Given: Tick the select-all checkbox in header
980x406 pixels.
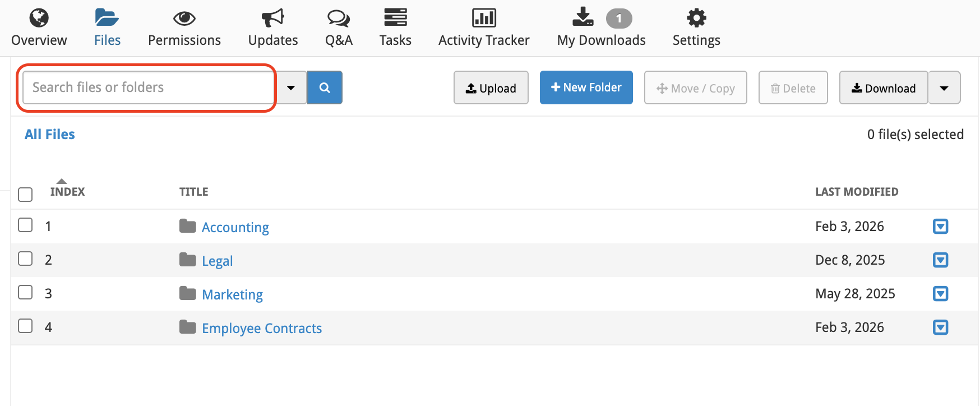Looking at the screenshot, I should click(x=25, y=195).
